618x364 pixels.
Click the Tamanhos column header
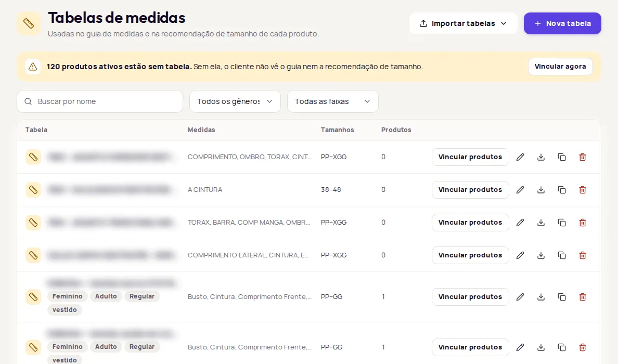(338, 129)
